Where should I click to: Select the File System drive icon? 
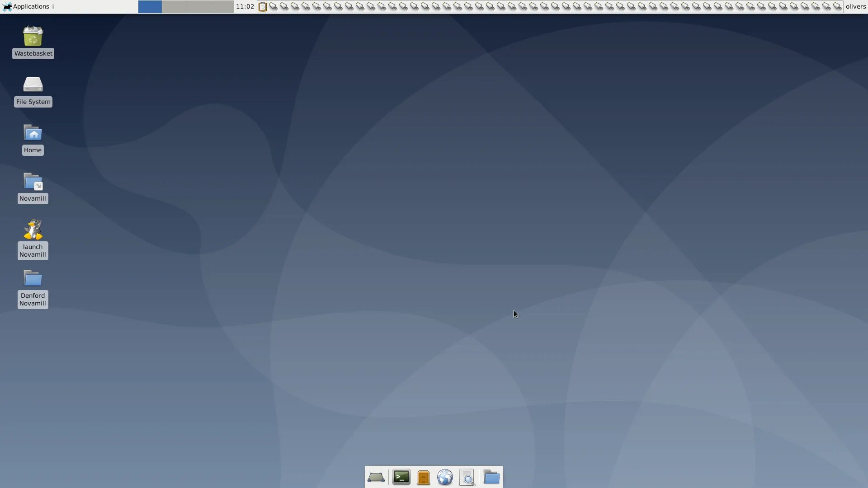click(x=33, y=84)
